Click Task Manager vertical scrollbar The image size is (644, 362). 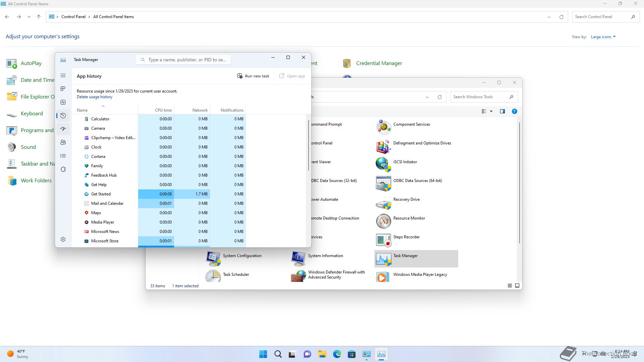point(308,145)
